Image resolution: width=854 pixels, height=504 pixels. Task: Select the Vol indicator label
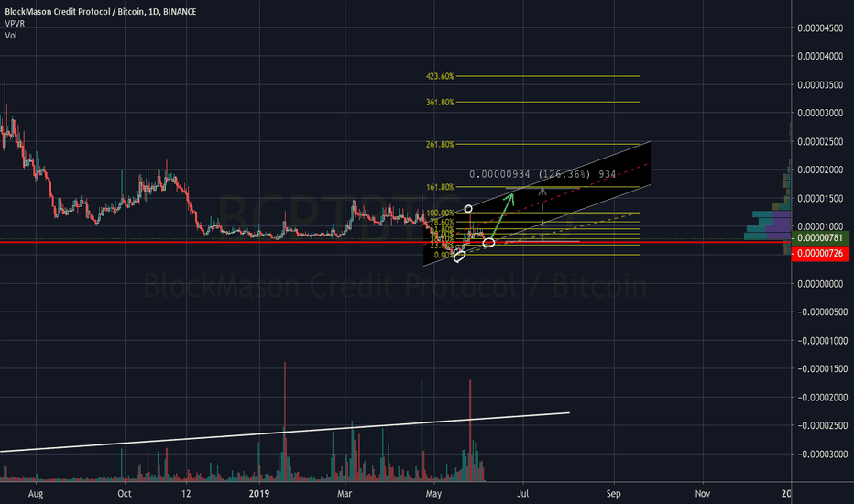click(11, 36)
